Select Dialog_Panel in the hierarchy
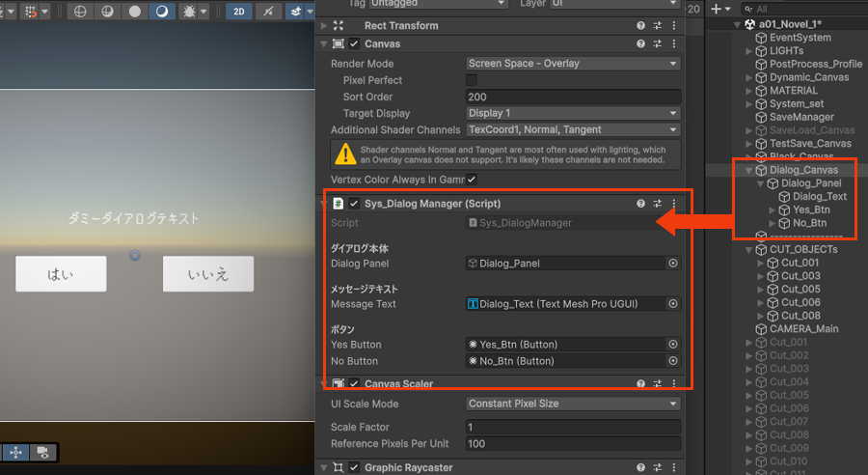 click(810, 183)
